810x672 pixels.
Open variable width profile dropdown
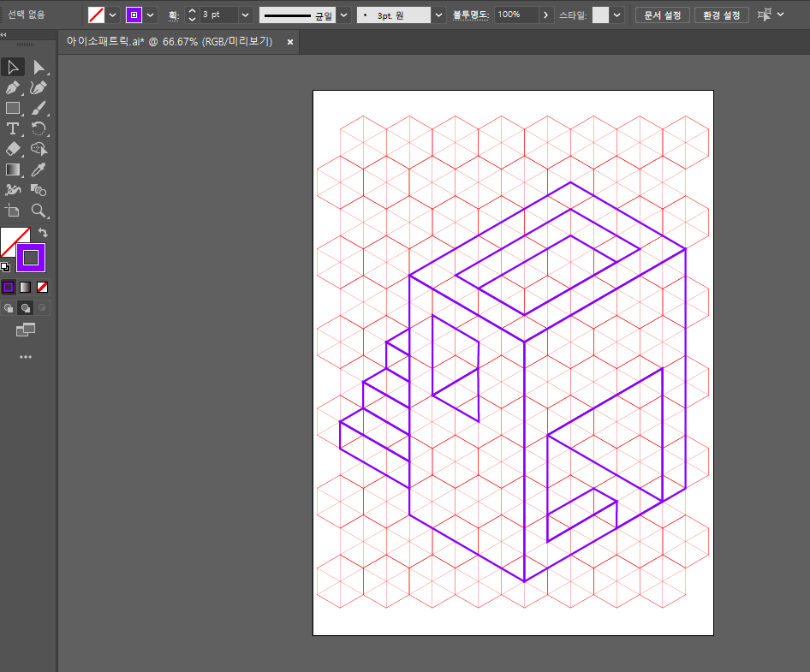point(344,15)
